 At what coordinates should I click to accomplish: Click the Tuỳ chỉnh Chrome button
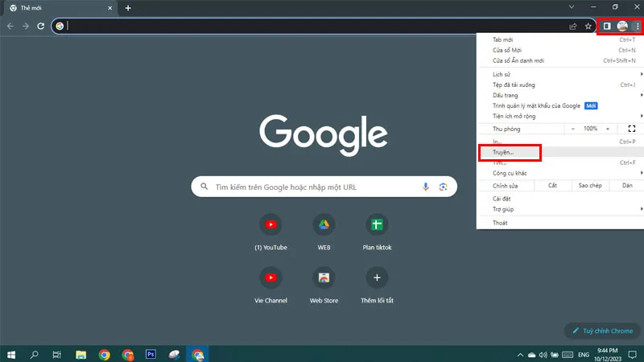pyautogui.click(x=603, y=331)
